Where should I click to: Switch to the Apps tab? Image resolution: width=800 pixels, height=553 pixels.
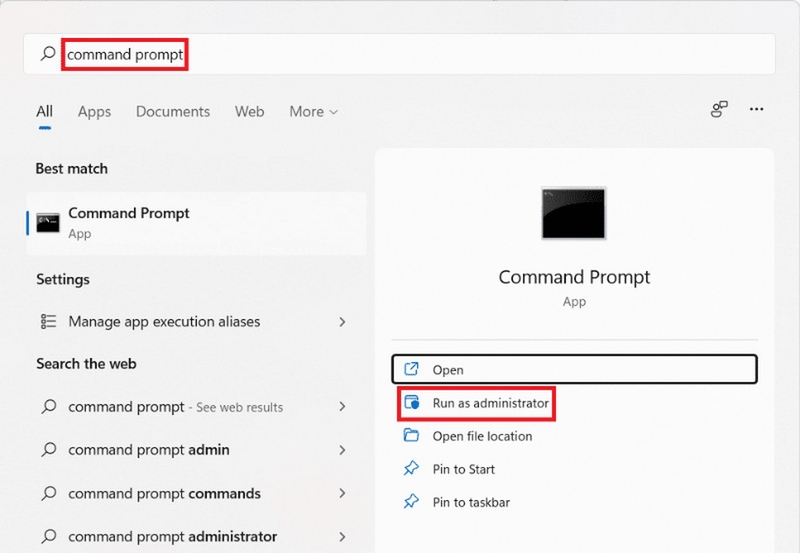(x=94, y=111)
